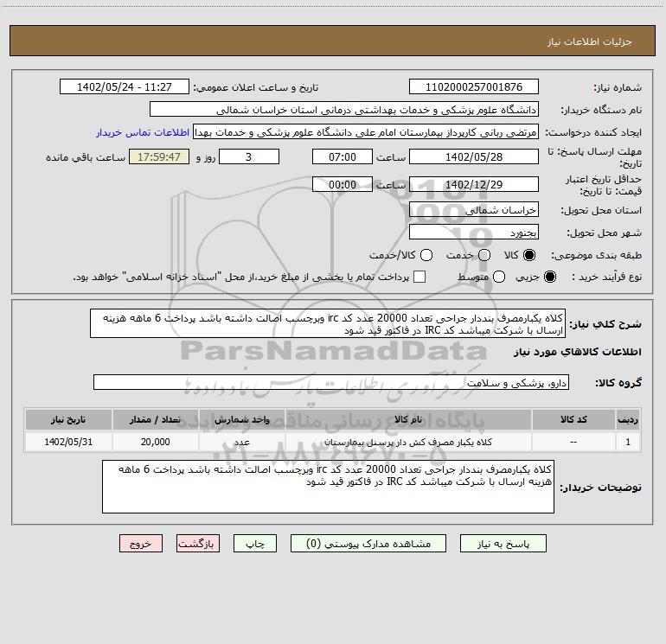This screenshot has width=666, height=644.
Task: Click the پاسخ به نیاز button
Action: pyautogui.click(x=503, y=544)
